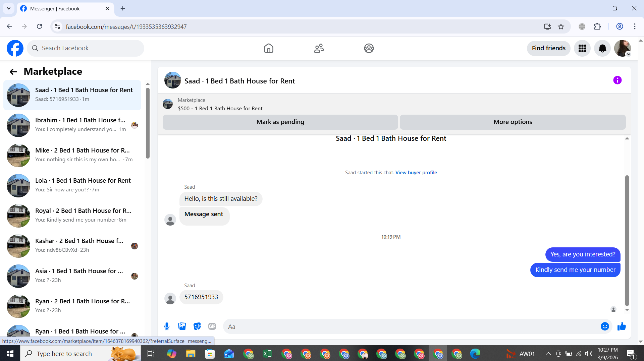The image size is (644, 361).
Task: Open Excel from taskbar
Action: pyautogui.click(x=267, y=354)
